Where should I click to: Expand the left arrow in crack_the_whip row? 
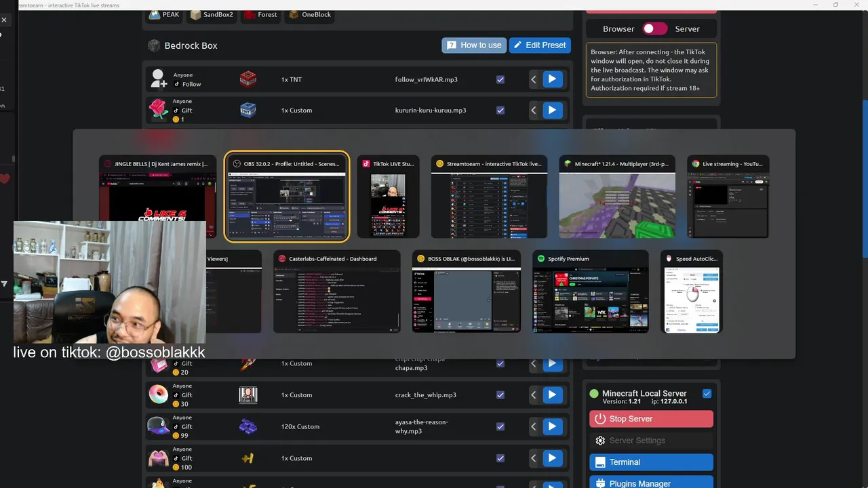tap(534, 394)
